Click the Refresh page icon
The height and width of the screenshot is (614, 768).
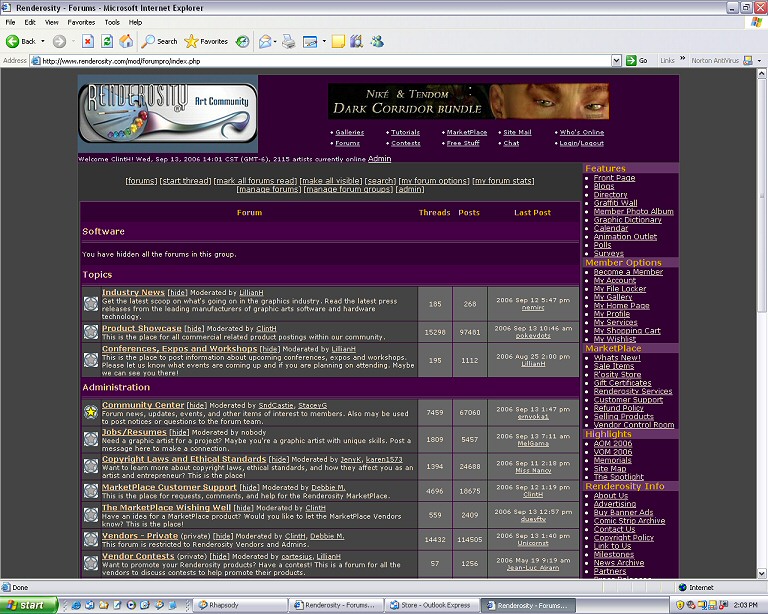tap(107, 41)
